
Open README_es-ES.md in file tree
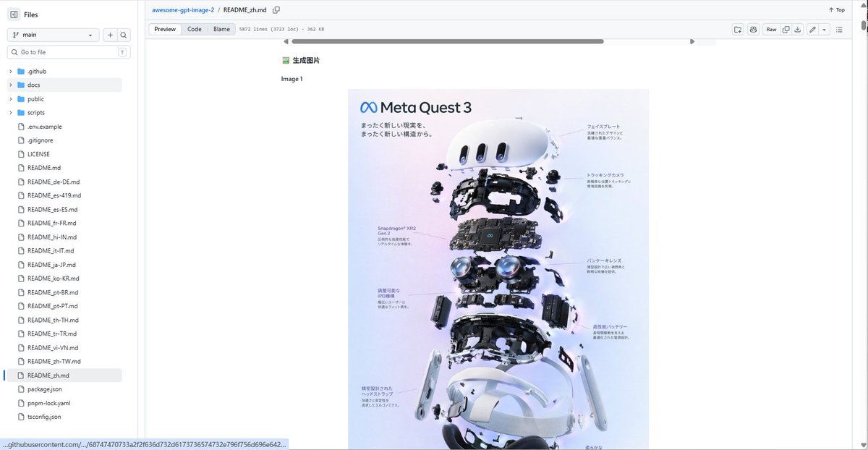(x=52, y=210)
